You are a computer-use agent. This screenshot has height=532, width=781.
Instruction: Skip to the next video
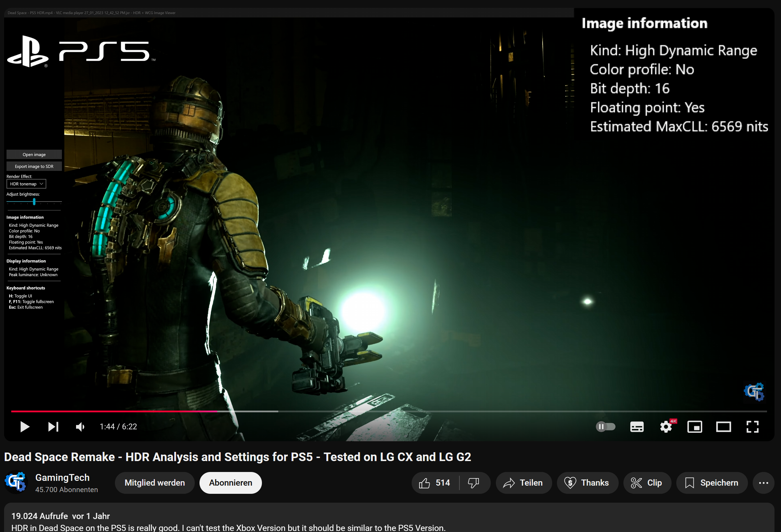(x=53, y=427)
